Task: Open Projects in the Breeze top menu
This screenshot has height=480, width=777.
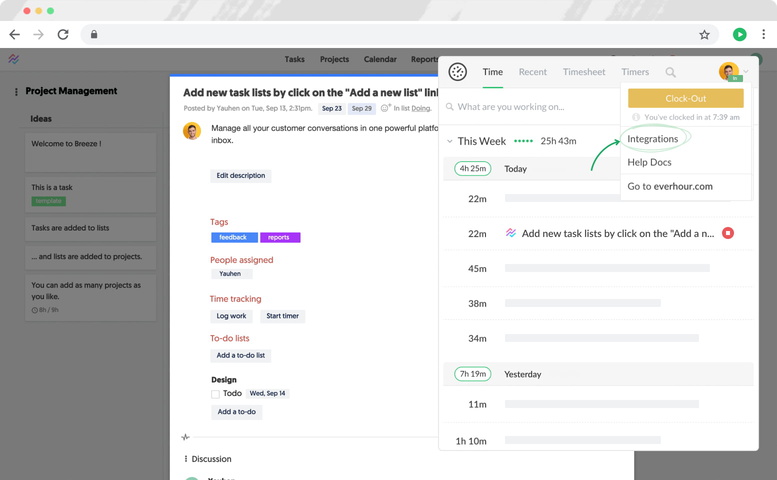Action: pos(334,59)
